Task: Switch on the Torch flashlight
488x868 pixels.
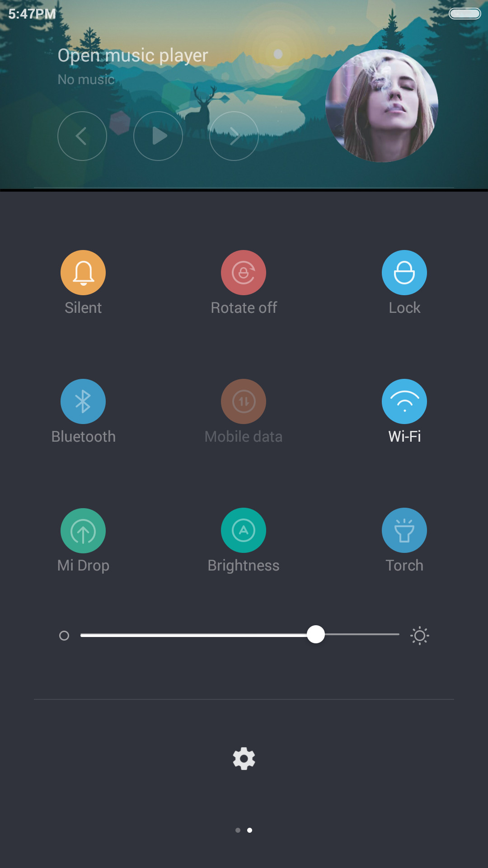Action: (x=404, y=530)
